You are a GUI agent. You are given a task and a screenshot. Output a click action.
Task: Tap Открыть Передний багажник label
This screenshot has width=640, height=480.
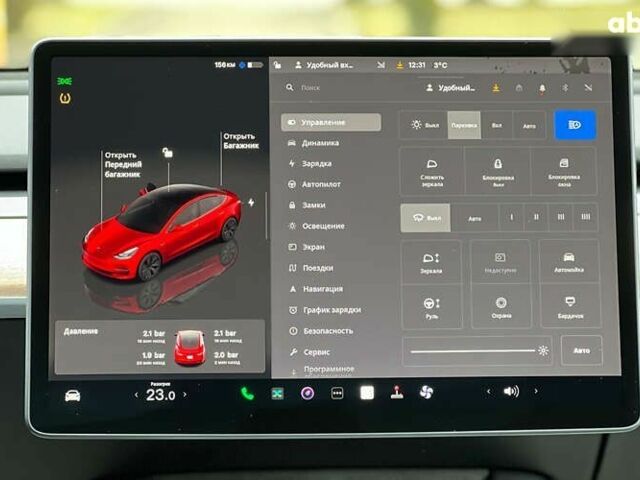(x=123, y=165)
